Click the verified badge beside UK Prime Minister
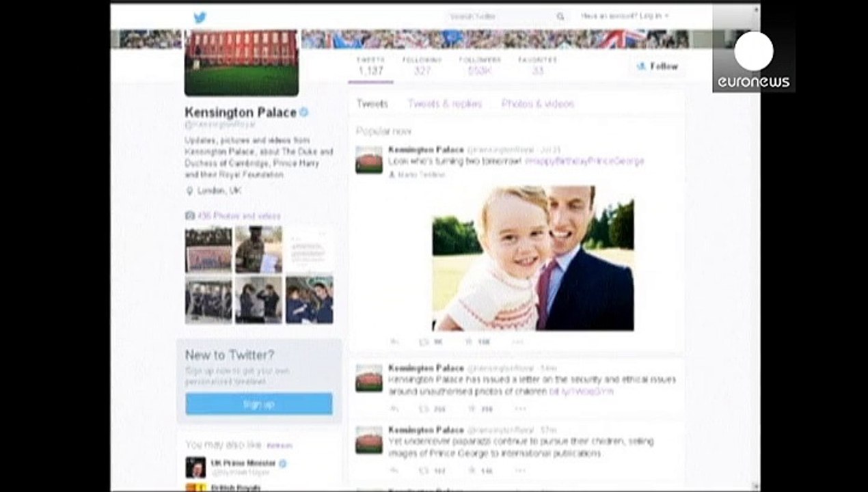Image resolution: width=868 pixels, height=492 pixels. (x=283, y=463)
